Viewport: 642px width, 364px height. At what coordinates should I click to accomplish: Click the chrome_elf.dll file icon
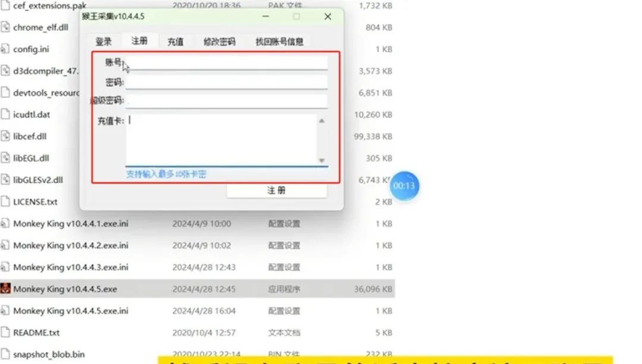click(5, 27)
